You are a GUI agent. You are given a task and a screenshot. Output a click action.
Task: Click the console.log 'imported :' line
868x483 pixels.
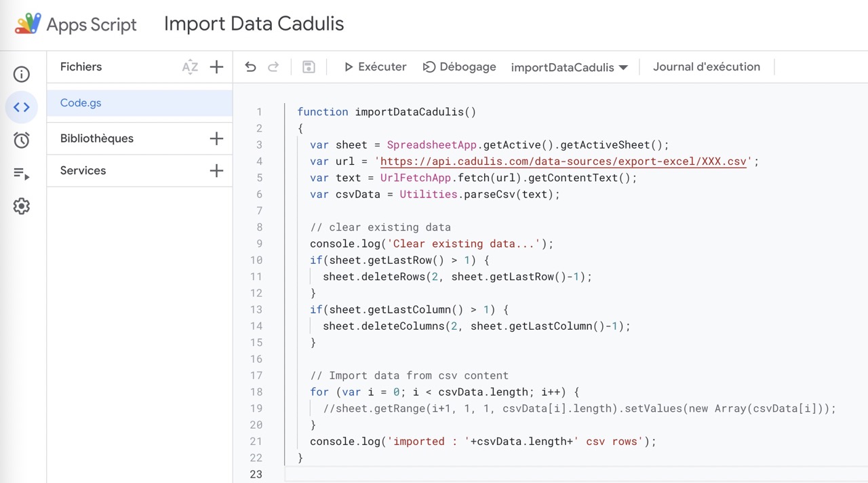pos(484,442)
